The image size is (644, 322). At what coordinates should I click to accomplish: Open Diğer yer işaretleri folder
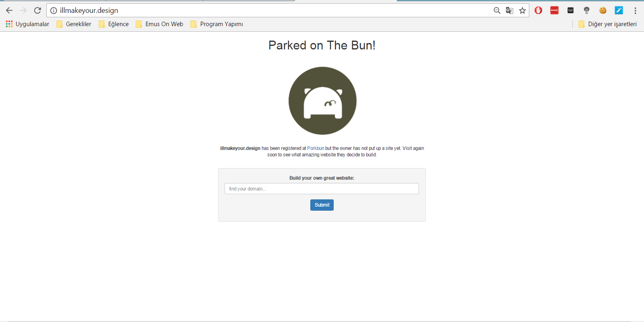tap(608, 24)
